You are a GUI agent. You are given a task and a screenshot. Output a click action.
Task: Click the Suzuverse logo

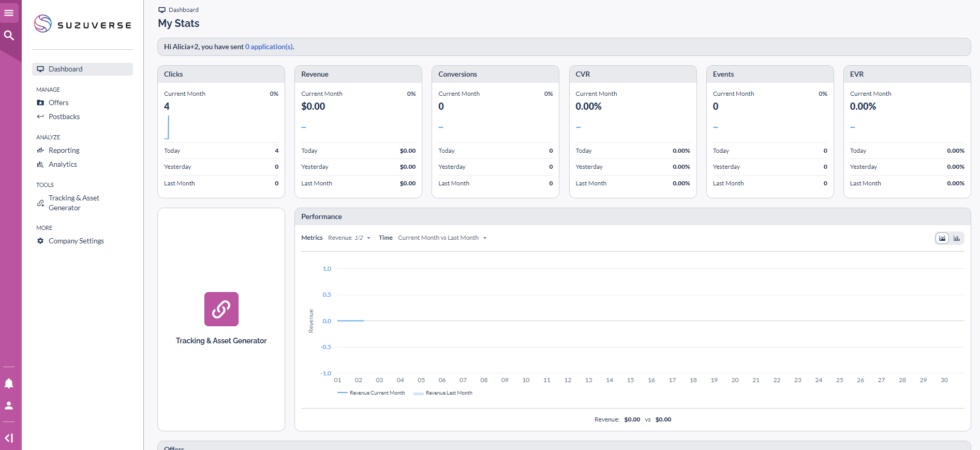83,24
